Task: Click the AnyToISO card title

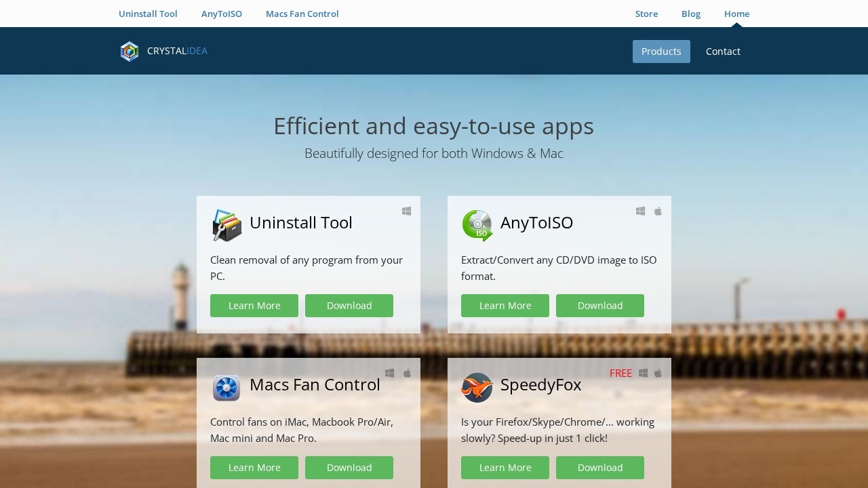Action: click(536, 222)
